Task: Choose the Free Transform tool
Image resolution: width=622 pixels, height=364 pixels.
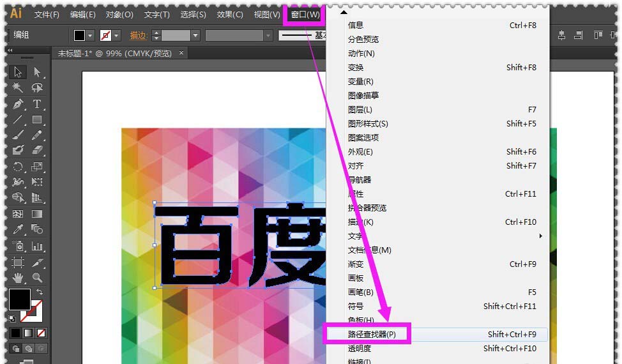Action: click(x=37, y=182)
